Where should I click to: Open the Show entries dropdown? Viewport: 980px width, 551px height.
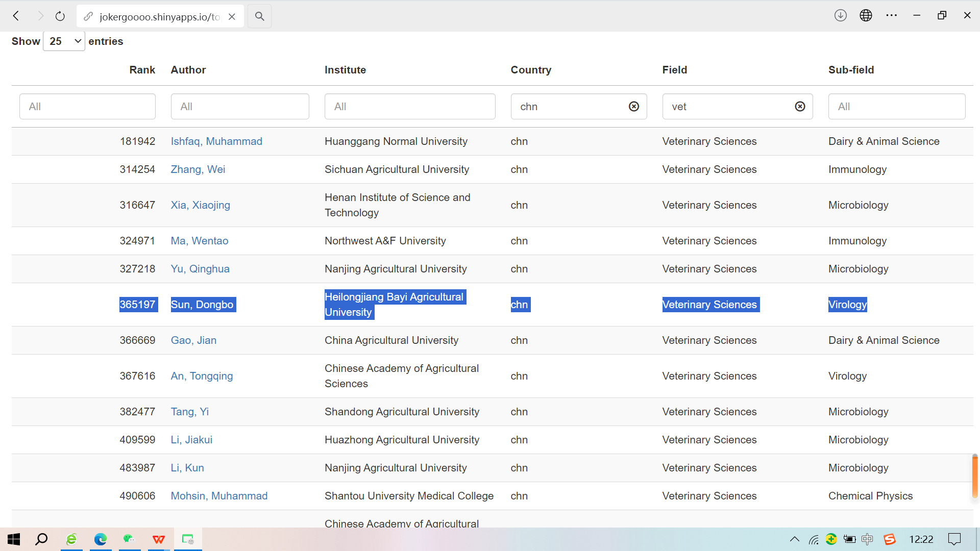tap(64, 41)
